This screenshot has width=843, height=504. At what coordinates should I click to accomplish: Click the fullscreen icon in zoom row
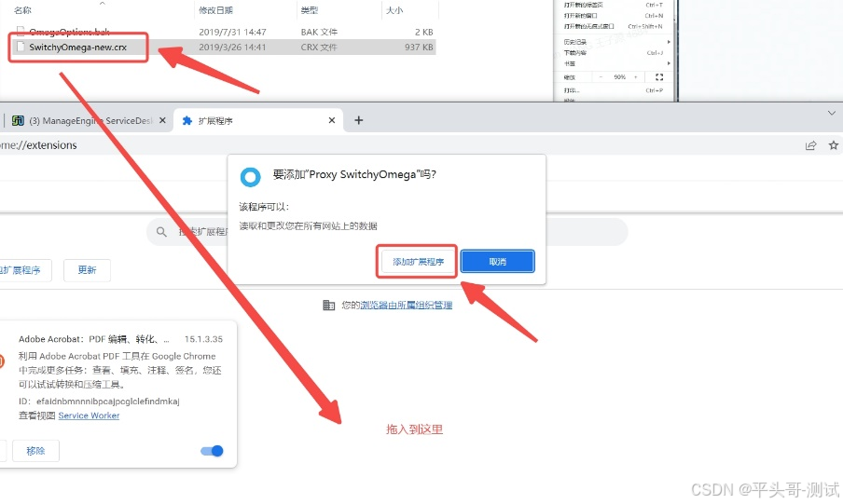pyautogui.click(x=659, y=77)
